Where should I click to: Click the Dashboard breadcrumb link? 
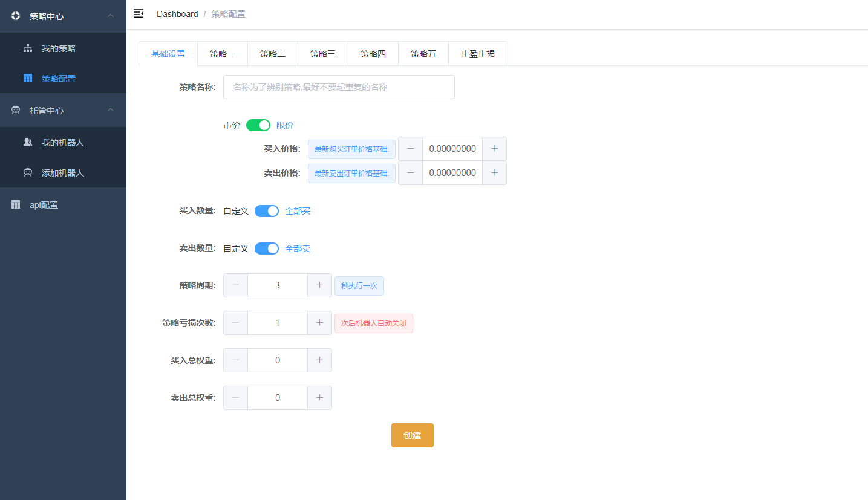coord(177,14)
